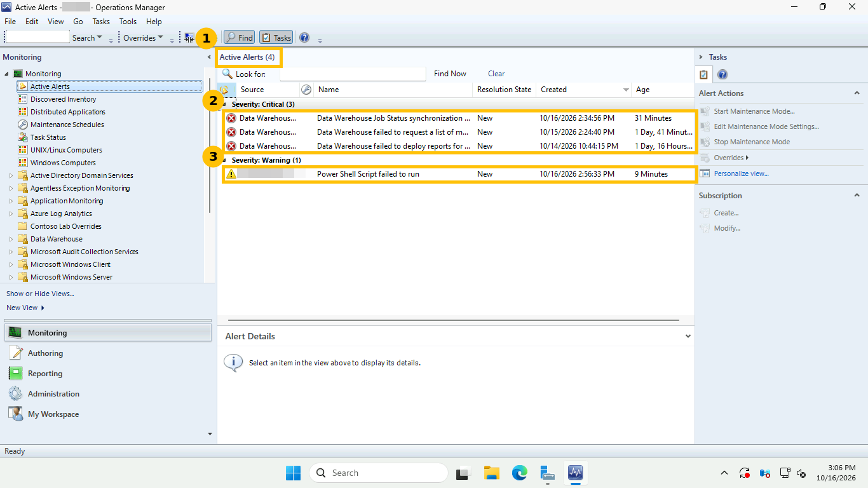Click the Find Now button

(450, 74)
